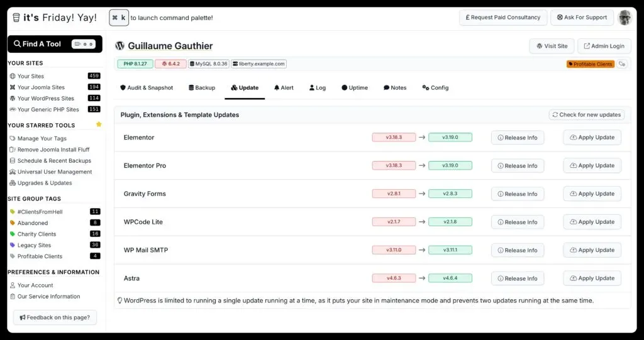The height and width of the screenshot is (340, 644).
Task: Switch to Audit & Snapshot tab
Action: (x=147, y=88)
